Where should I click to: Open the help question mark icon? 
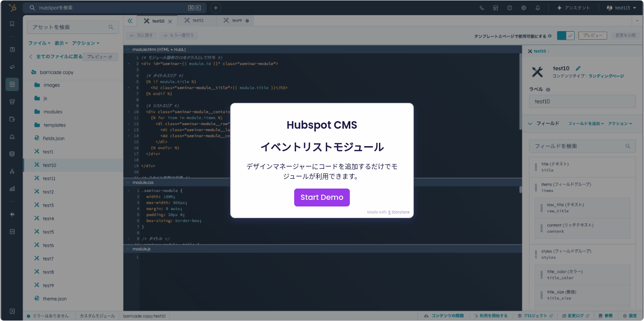click(x=510, y=8)
